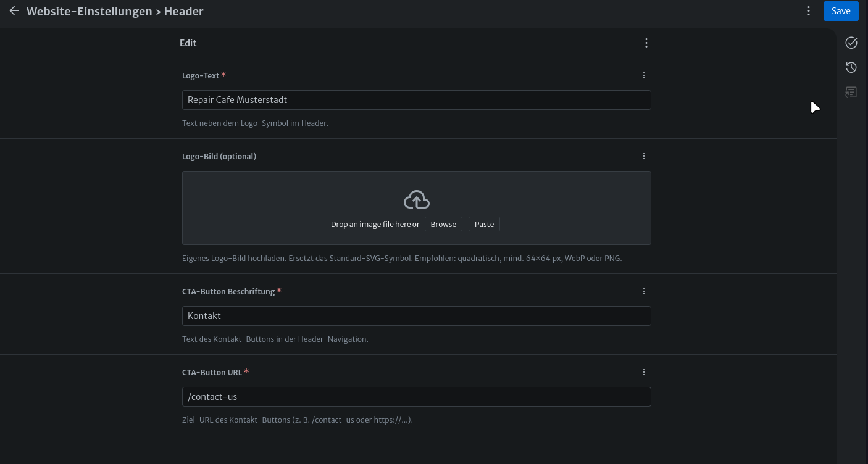
Task: Save the header settings
Action: pos(840,11)
